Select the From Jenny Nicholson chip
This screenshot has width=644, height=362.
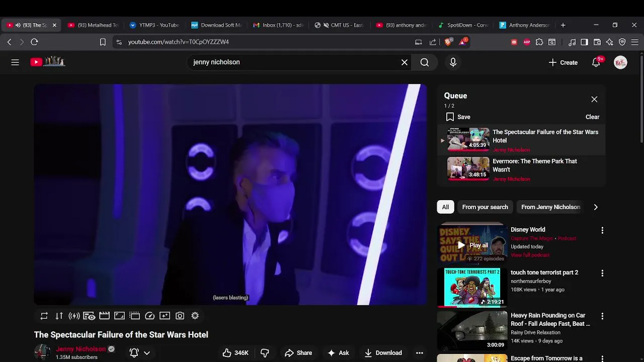click(x=550, y=207)
